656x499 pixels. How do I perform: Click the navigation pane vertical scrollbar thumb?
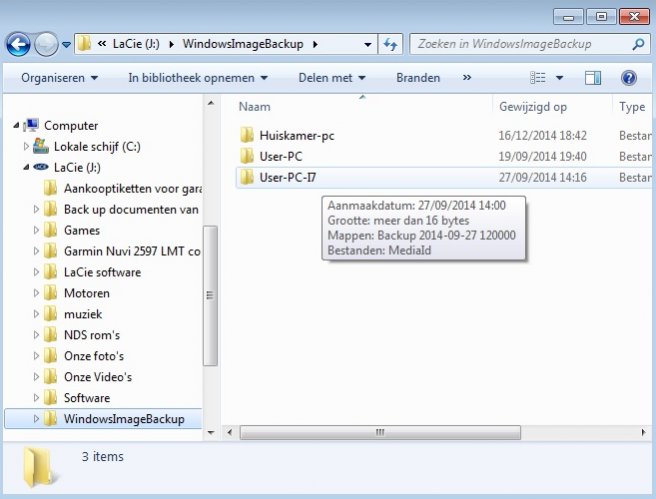[210, 296]
